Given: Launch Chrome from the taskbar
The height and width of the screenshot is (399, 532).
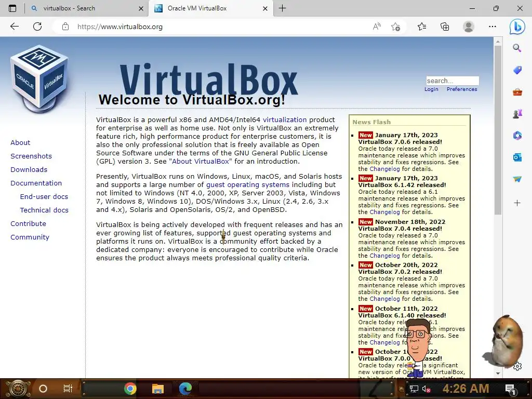Looking at the screenshot, I should pos(130,389).
